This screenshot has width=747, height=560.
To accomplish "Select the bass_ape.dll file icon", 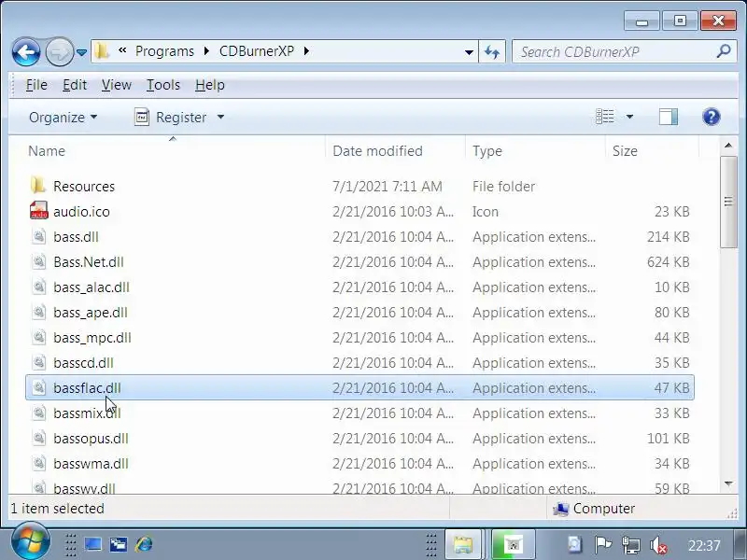I will 39,312.
